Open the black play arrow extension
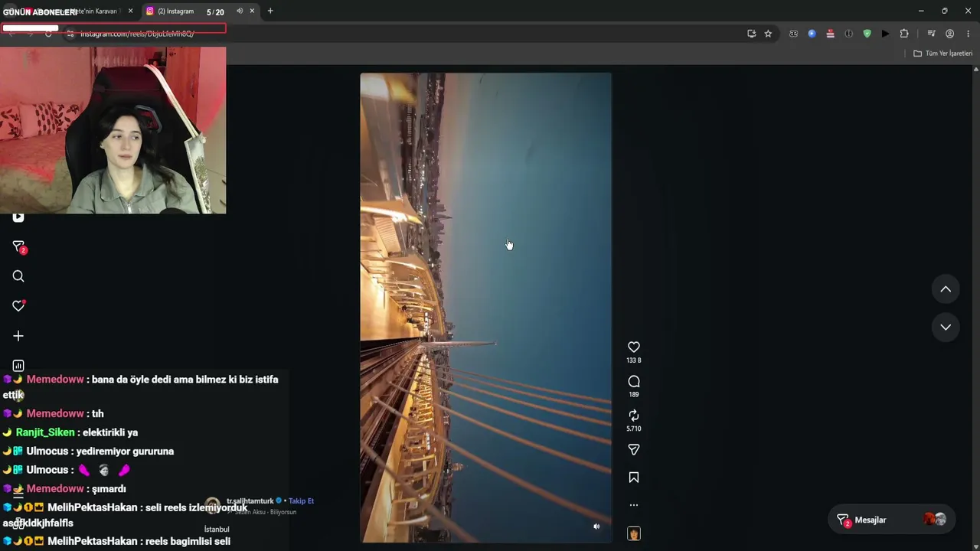The width and height of the screenshot is (980, 551). (885, 34)
